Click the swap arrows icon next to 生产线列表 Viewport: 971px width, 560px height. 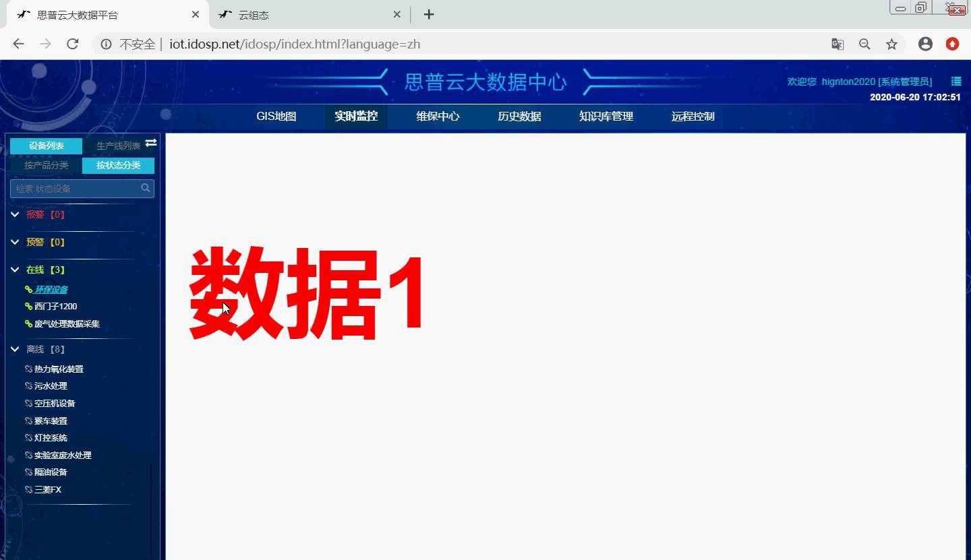click(150, 143)
